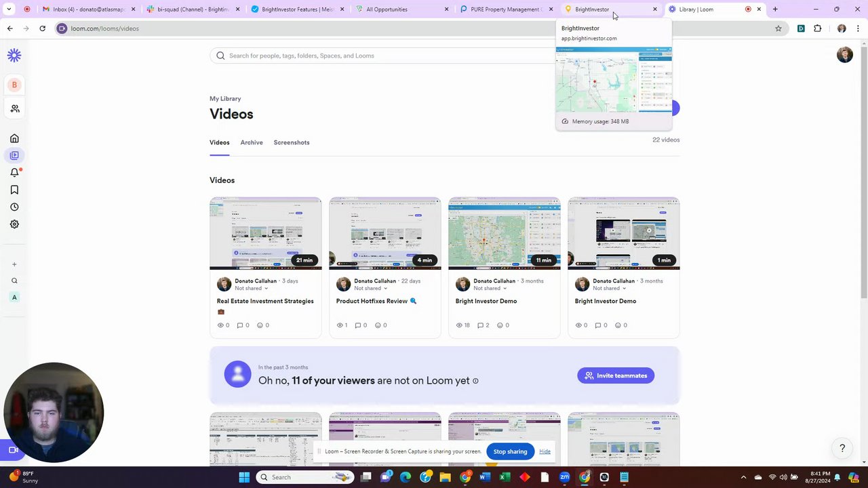Open Settings gear in Loom sidebar
Screen dimensions: 868x488
14,224
